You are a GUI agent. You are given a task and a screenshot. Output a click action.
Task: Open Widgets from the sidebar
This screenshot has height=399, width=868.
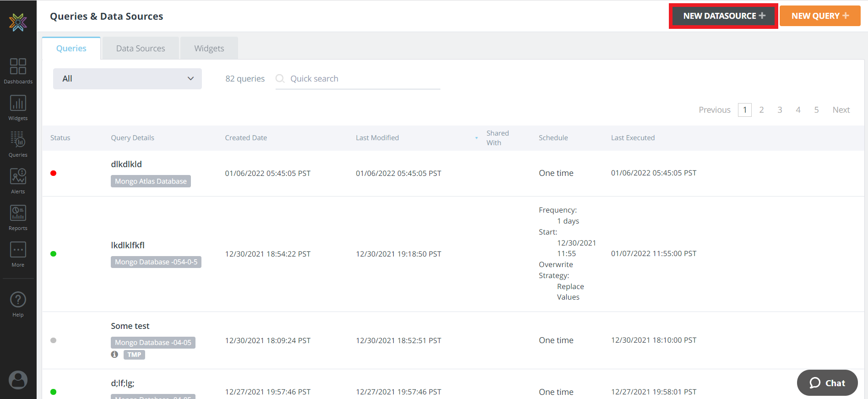(x=18, y=108)
